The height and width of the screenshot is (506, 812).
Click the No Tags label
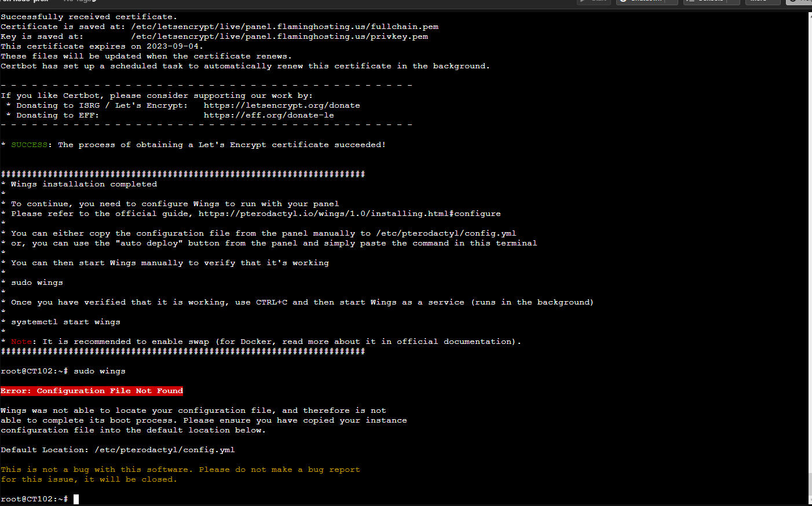(76, 1)
